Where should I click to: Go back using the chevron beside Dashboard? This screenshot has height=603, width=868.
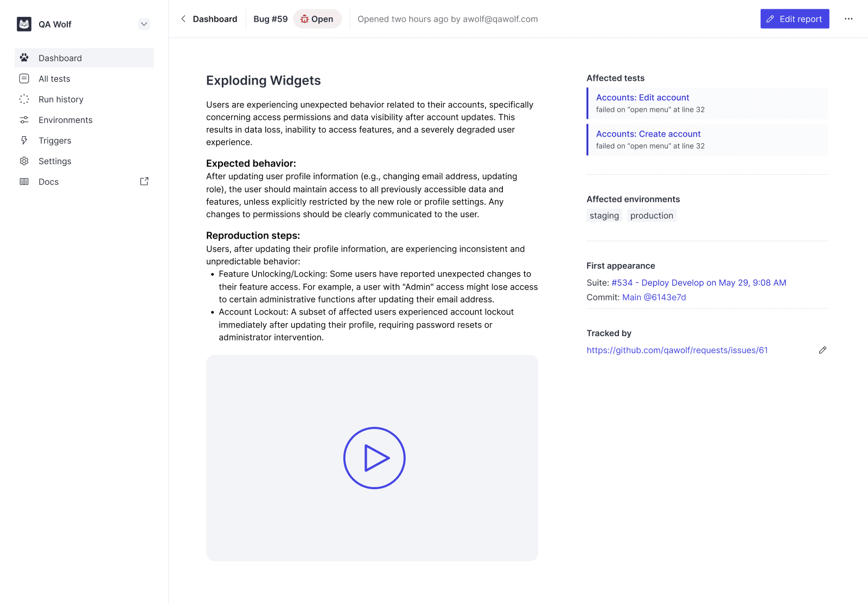click(x=183, y=18)
